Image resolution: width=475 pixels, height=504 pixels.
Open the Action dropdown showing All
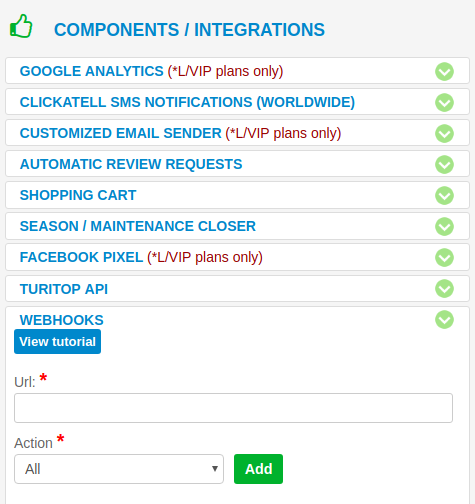pyautogui.click(x=119, y=469)
